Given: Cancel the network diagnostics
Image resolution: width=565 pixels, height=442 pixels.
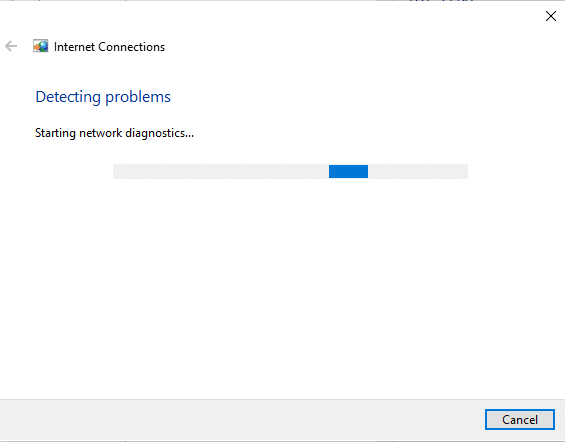Looking at the screenshot, I should tap(520, 420).
